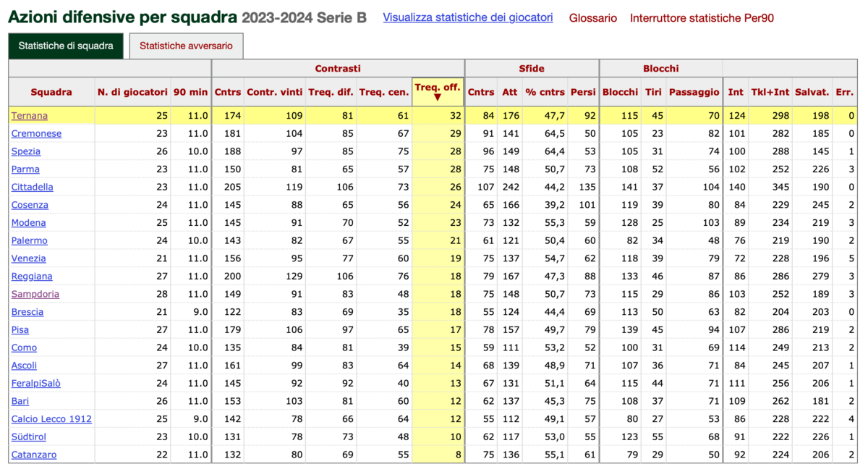Open the Catanzaro team link
The width and height of the screenshot is (868, 472).
33,455
